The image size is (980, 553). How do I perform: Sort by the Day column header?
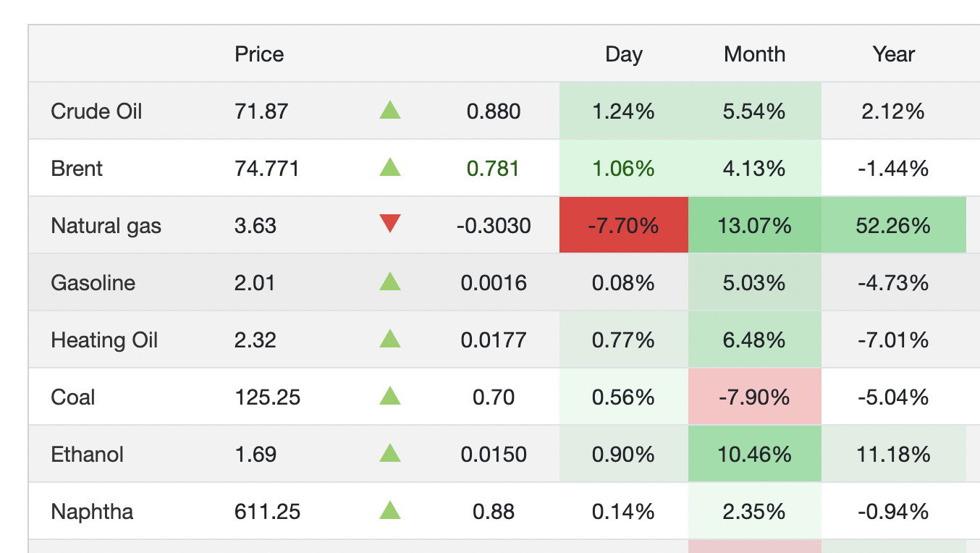coord(624,54)
